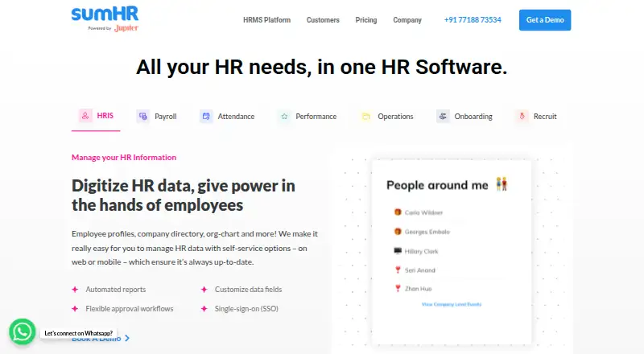
Task: Open the WhatsApp chat icon
Action: coord(23,331)
